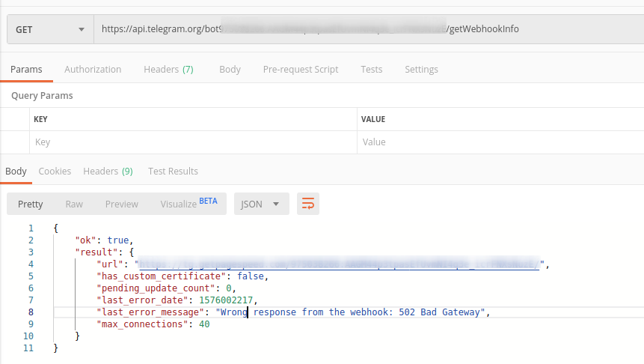This screenshot has width=644, height=364.
Task: Click the Key query param field
Action: click(x=194, y=142)
